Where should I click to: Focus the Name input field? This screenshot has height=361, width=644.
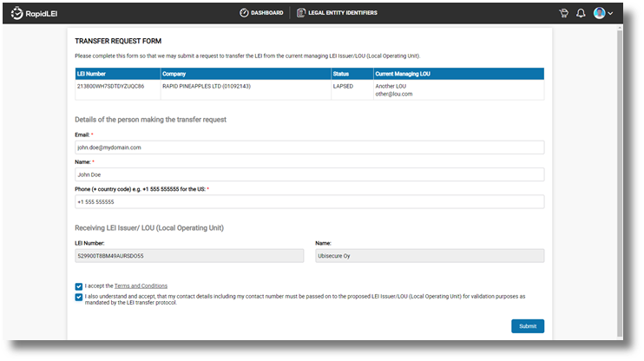click(x=309, y=174)
